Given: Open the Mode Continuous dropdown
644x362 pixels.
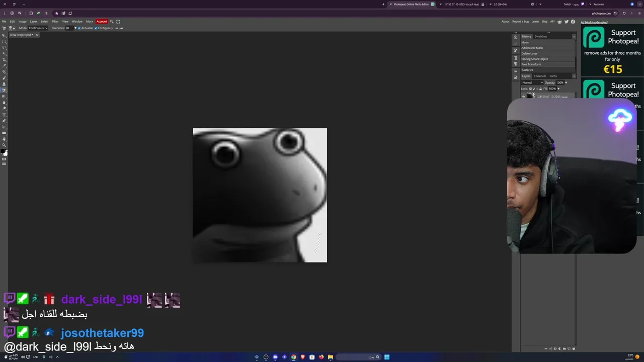Looking at the screenshot, I should (38, 28).
